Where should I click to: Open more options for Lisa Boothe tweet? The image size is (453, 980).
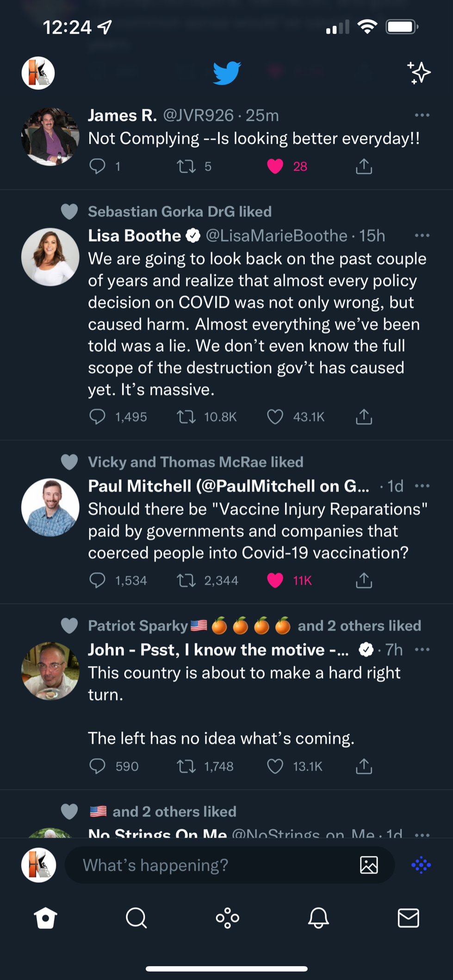(422, 236)
